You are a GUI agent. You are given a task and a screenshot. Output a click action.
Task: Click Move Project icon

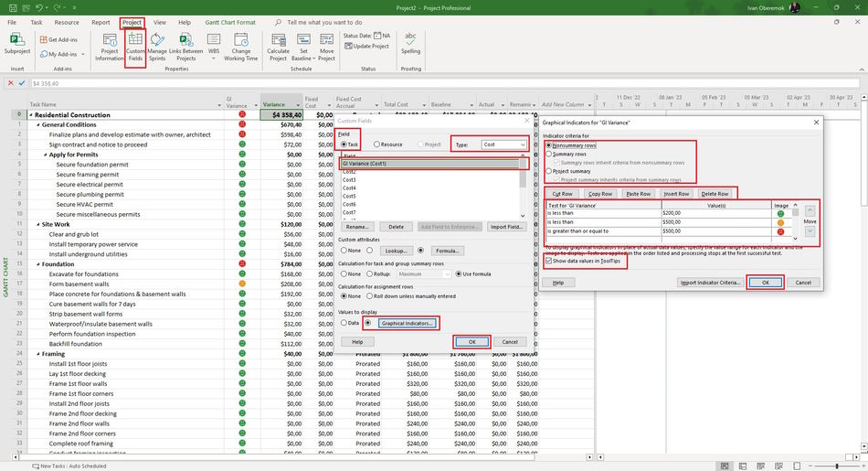(x=326, y=48)
